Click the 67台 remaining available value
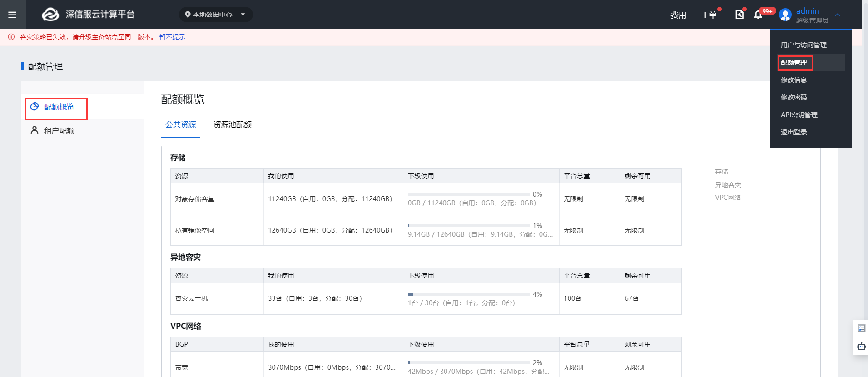Viewport: 868px width, 377px height. tap(632, 298)
